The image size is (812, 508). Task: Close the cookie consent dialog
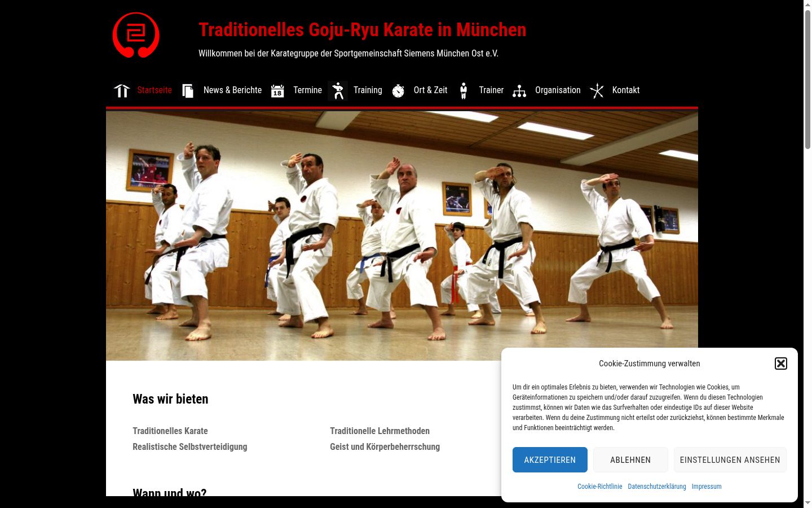(x=781, y=364)
